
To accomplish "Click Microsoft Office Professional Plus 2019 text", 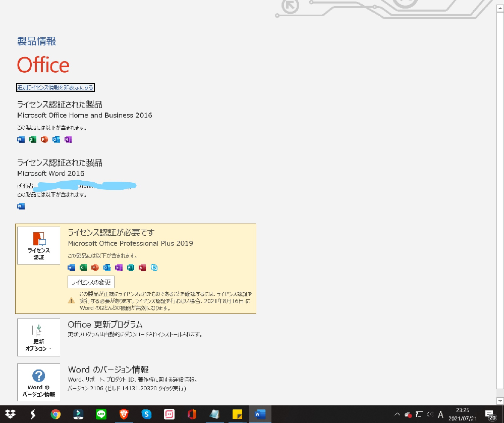I will (131, 243).
